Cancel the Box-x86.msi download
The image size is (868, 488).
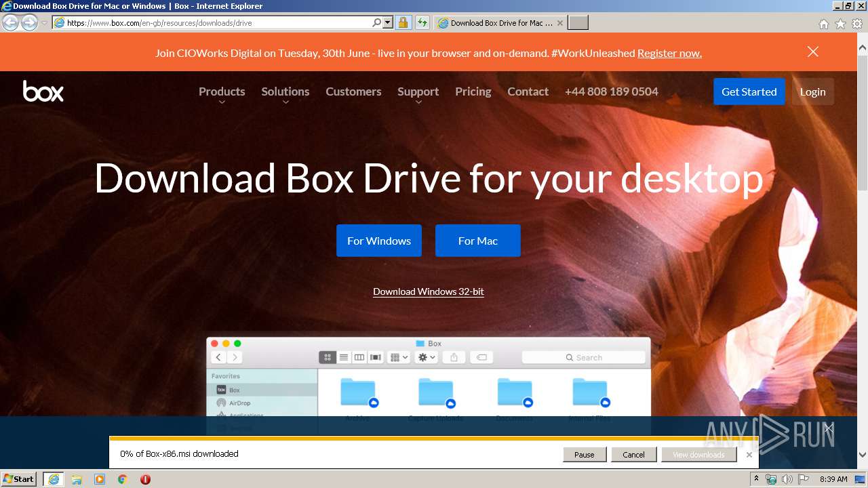pyautogui.click(x=633, y=455)
